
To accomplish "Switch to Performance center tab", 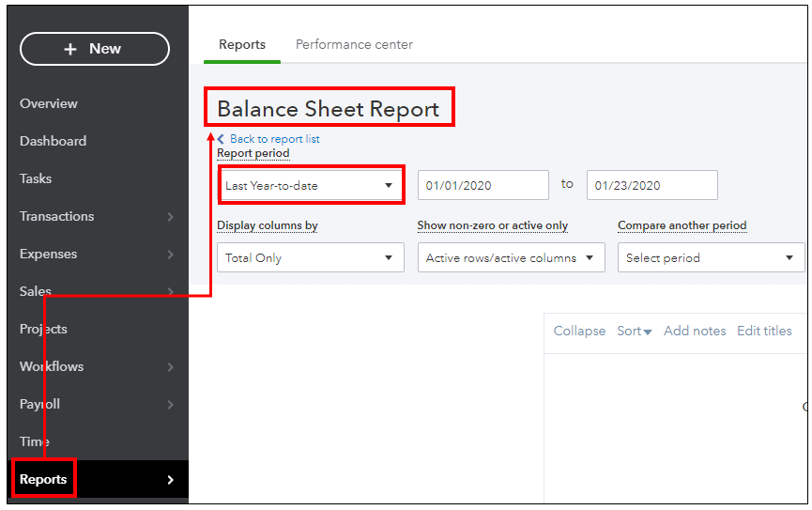I will (354, 44).
